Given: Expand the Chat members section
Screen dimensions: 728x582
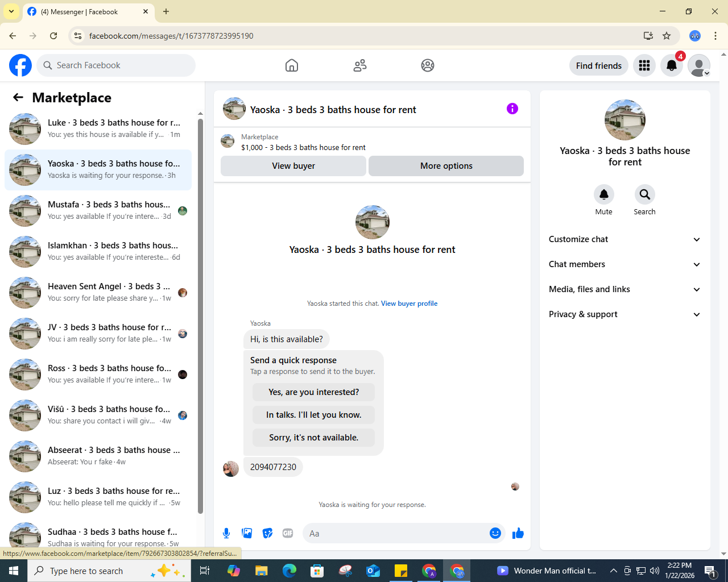Looking at the screenshot, I should pyautogui.click(x=624, y=264).
